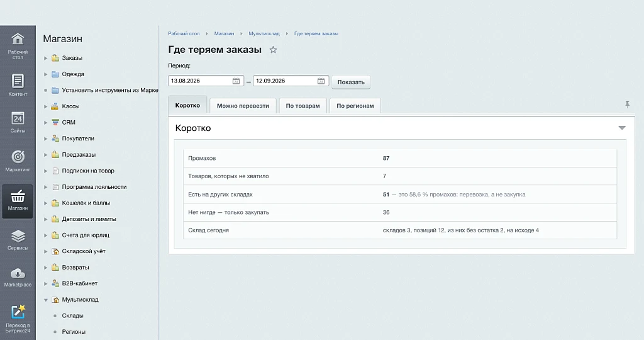This screenshot has width=644, height=340.
Task: Switch to the Можно перевезти tab
Action: pos(243,106)
